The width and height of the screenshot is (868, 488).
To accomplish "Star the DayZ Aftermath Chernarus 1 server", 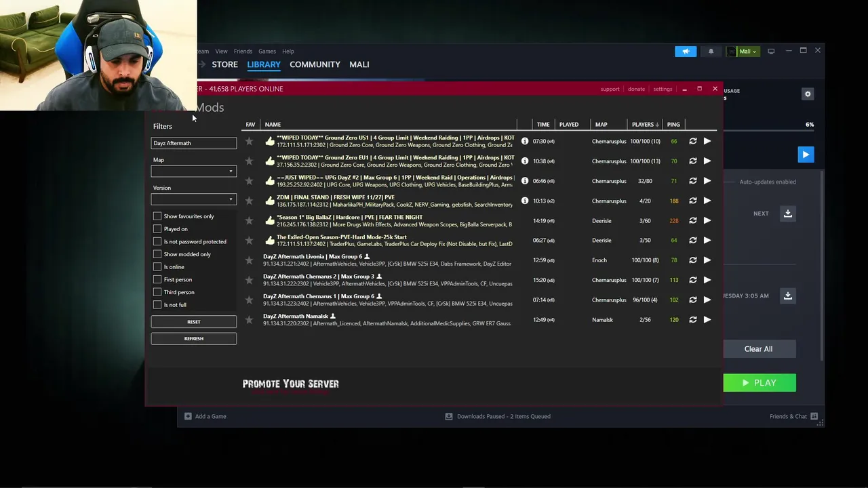I will 249,300.
